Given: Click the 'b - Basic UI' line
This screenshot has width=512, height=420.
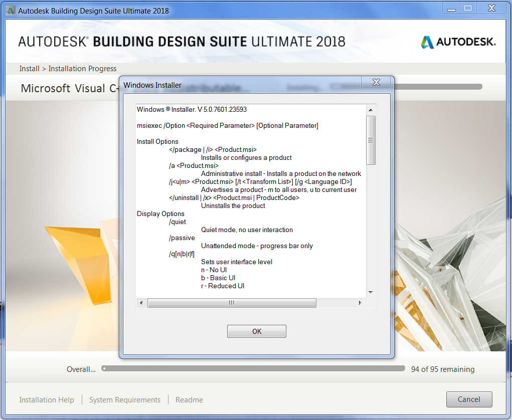Looking at the screenshot, I should pyautogui.click(x=218, y=278).
